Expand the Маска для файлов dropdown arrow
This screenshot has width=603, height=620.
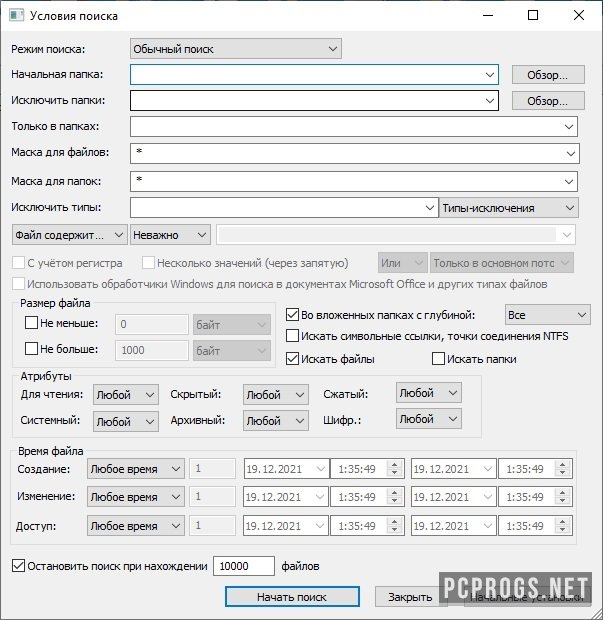569,154
